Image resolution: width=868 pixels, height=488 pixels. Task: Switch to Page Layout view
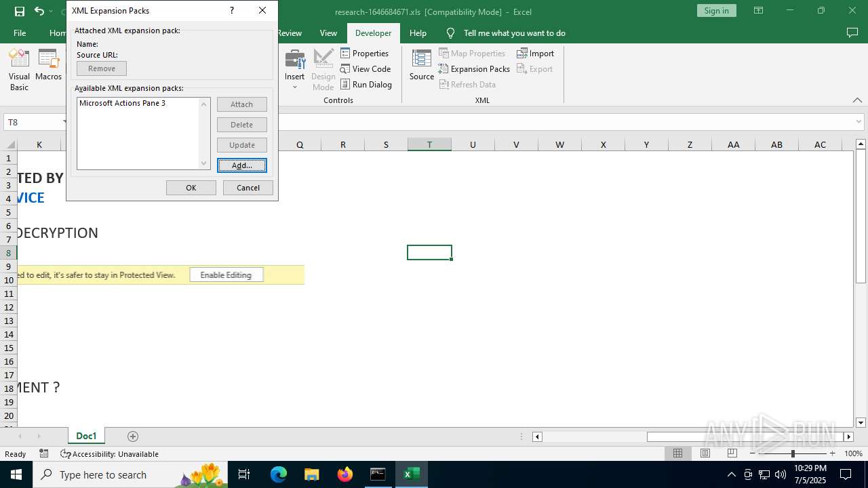click(x=705, y=453)
